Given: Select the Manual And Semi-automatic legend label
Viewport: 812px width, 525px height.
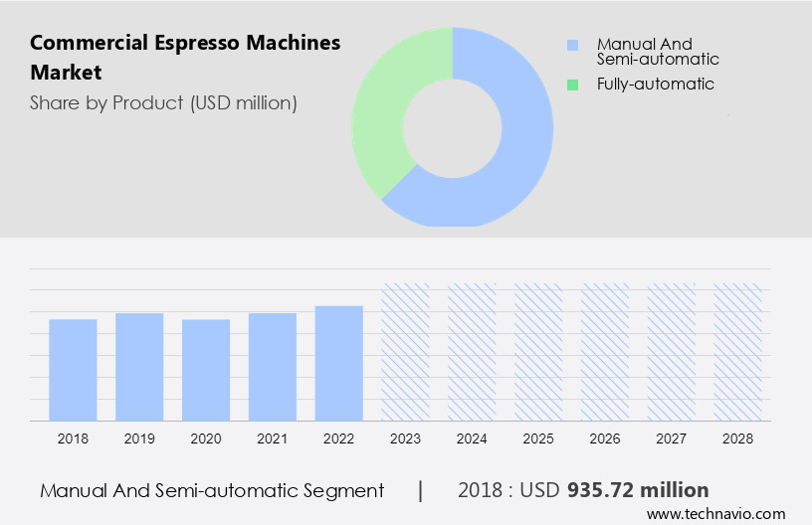Looking at the screenshot, I should click(x=658, y=52).
